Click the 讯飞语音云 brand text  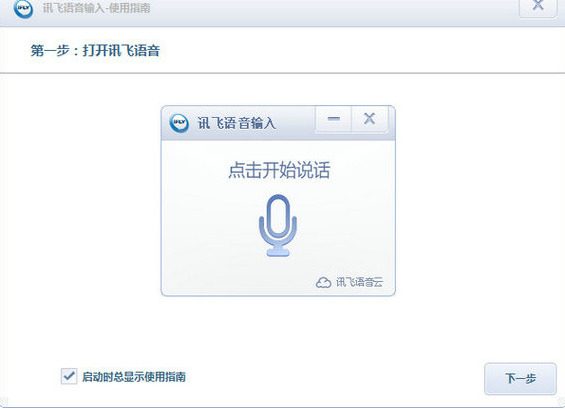[x=359, y=282]
